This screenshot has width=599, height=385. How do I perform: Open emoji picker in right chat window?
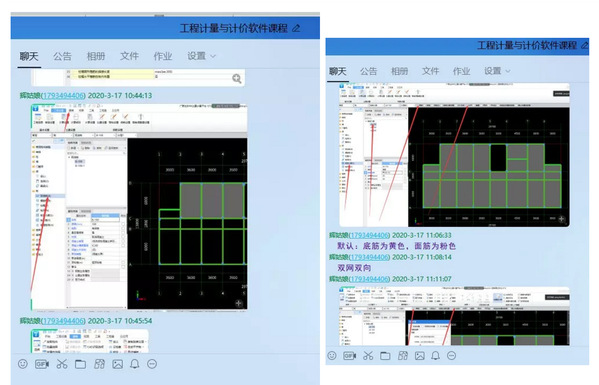tap(332, 356)
